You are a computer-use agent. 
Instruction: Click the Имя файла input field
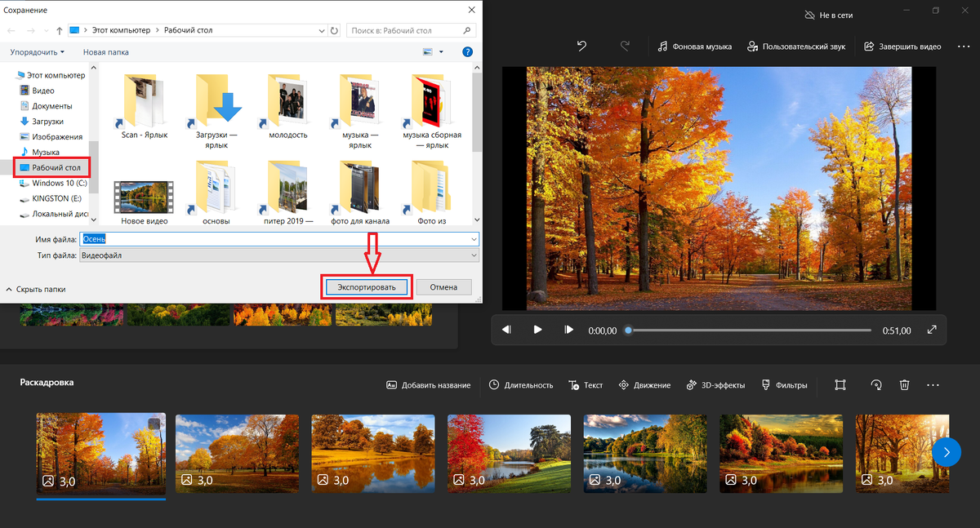pos(278,239)
